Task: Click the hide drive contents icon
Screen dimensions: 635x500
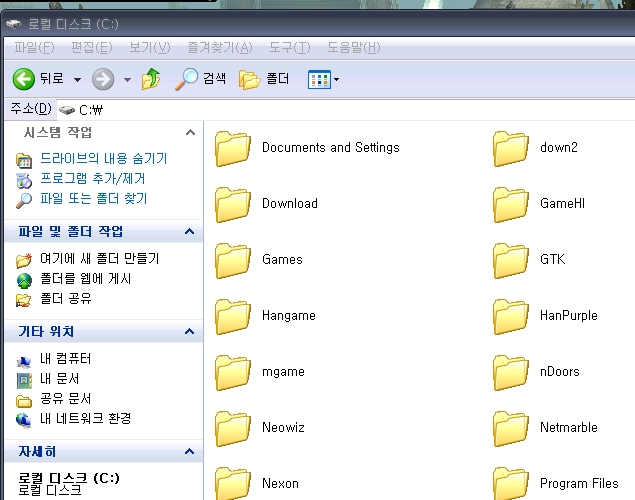Action: [x=24, y=161]
